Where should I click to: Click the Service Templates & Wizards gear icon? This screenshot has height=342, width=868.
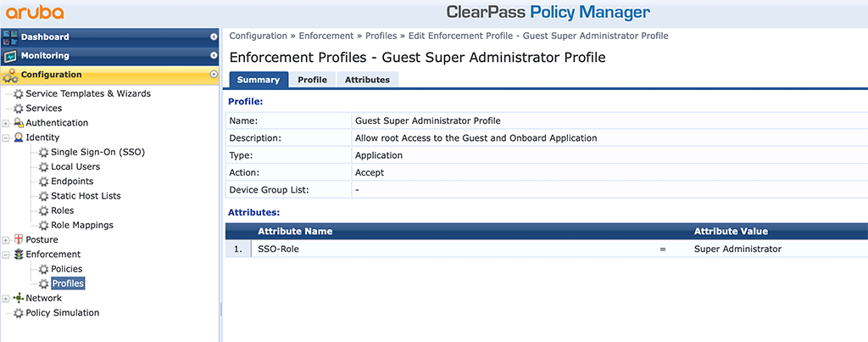(x=19, y=93)
